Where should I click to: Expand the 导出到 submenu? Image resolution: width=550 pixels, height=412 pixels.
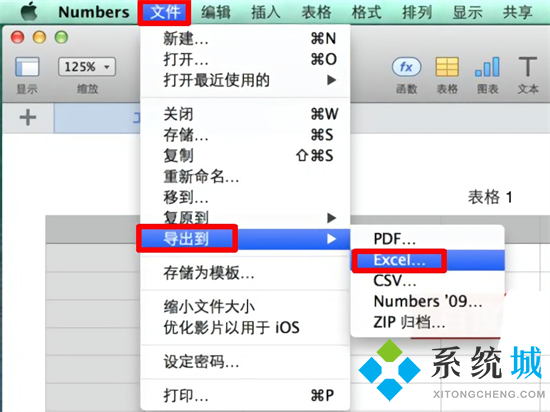245,239
